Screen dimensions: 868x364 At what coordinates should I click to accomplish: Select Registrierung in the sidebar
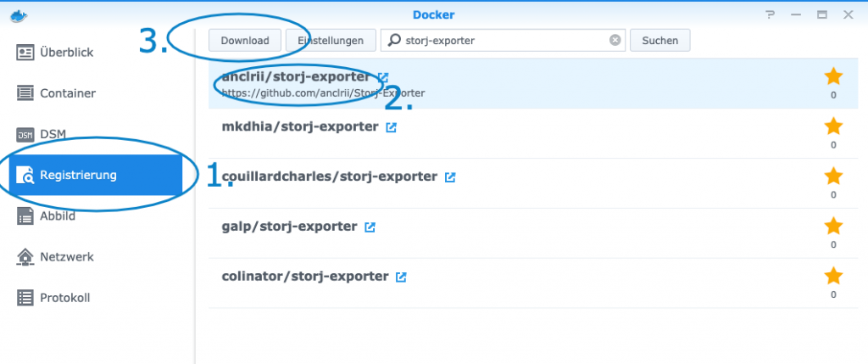pyautogui.click(x=95, y=175)
